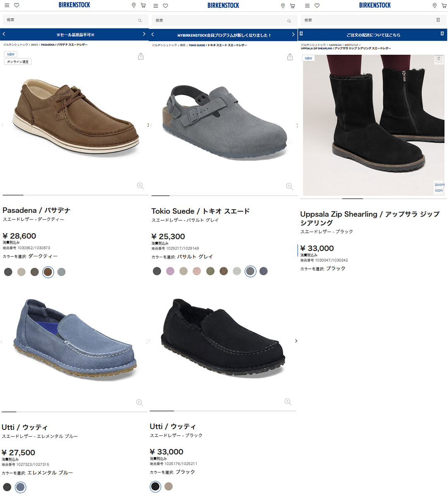Open the shopping cart
The width and height of the screenshot is (448, 497).
(143, 5)
